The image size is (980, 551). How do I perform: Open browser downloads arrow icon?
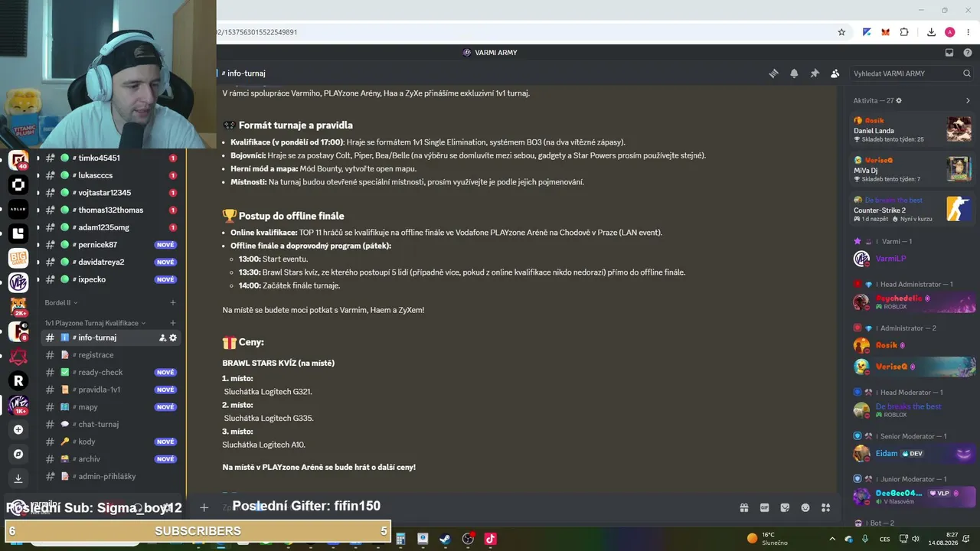(931, 32)
